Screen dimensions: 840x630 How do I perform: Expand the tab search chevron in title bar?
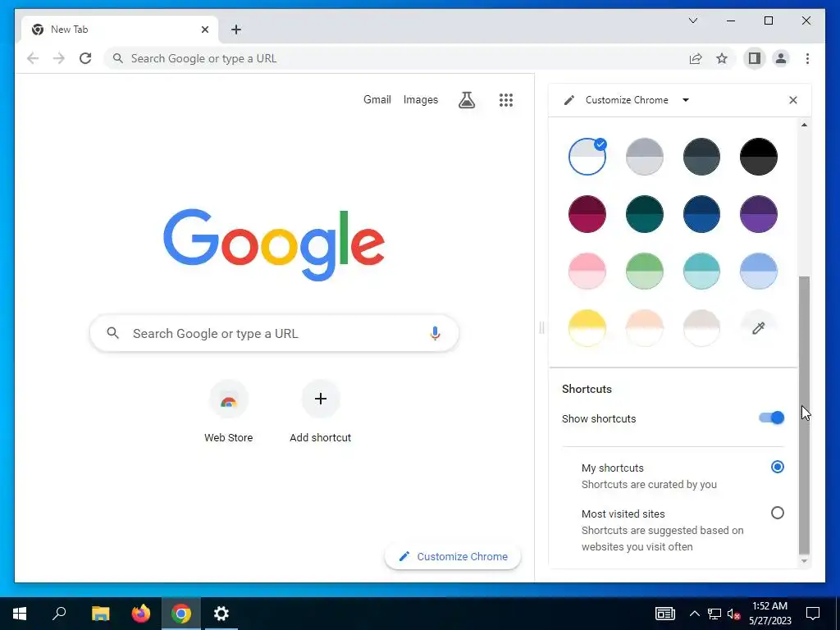(x=693, y=21)
